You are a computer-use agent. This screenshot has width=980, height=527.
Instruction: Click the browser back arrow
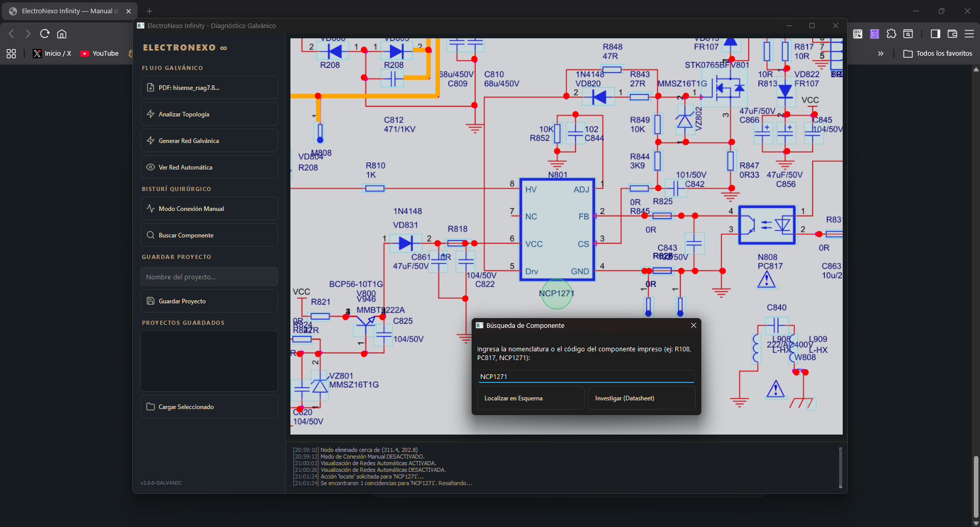(x=11, y=34)
